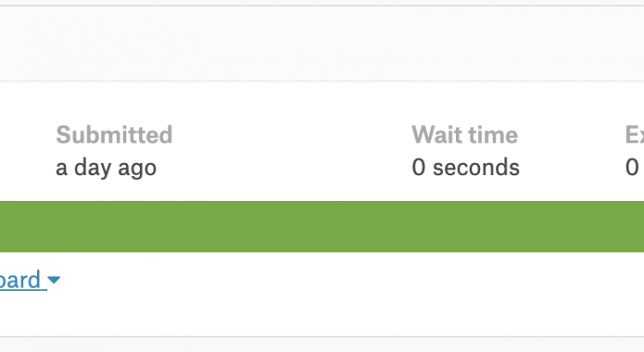Click the empty space between Submitted and Wait time
644x352 pixels.
(x=292, y=150)
